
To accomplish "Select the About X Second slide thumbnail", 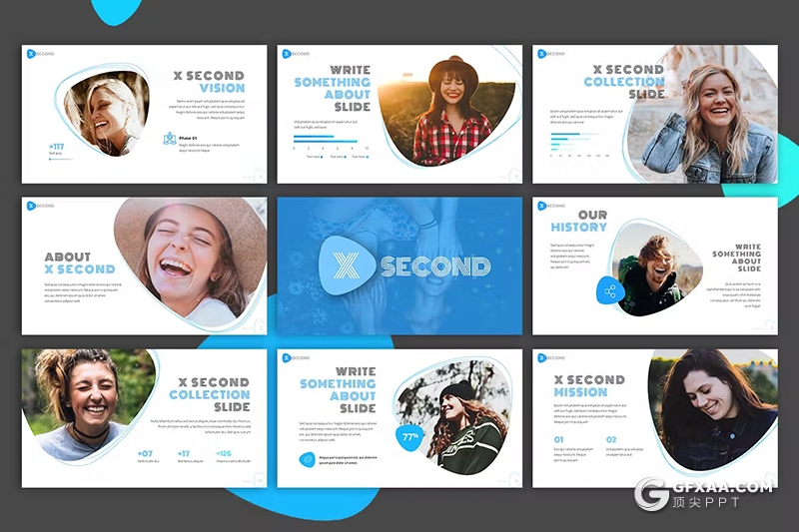I will click(x=145, y=266).
